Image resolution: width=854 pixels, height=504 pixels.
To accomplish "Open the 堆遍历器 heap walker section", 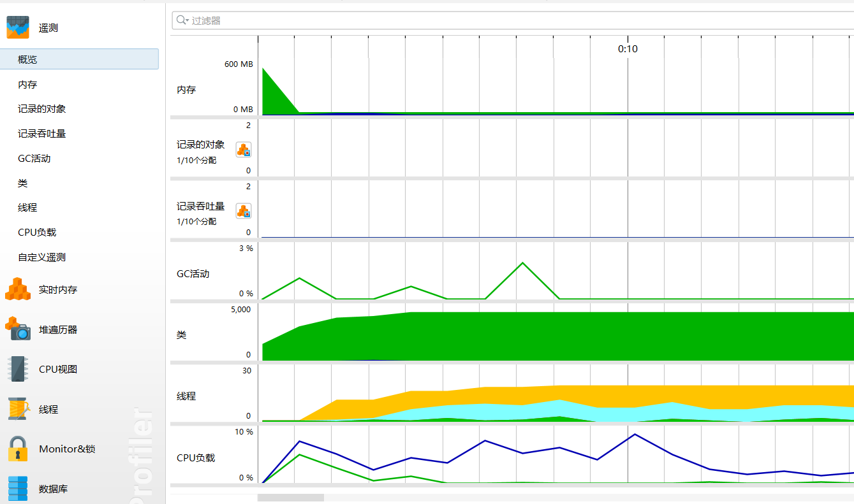I will [18, 329].
